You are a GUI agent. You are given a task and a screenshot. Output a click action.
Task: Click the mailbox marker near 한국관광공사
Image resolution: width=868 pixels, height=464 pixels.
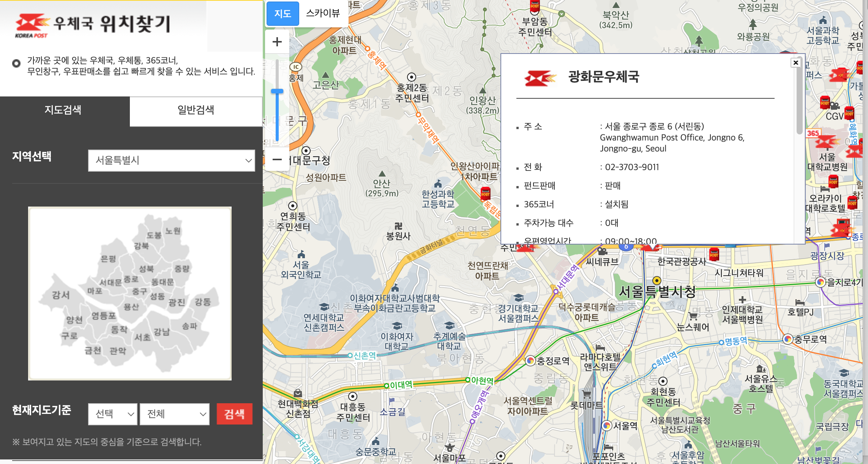714,254
